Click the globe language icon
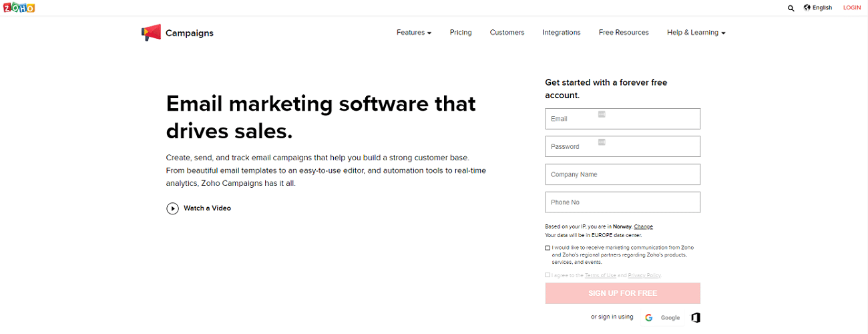Screen dimensions: 868x334 tap(807, 7)
